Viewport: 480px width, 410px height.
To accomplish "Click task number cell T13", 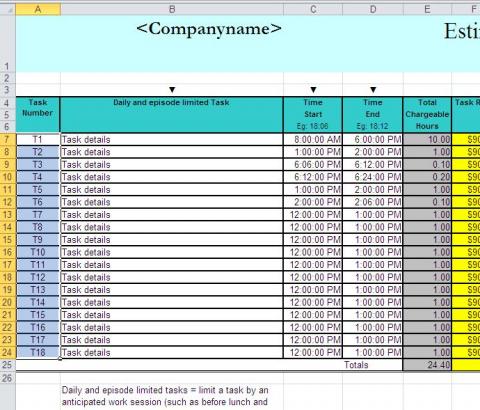I will 38,290.
